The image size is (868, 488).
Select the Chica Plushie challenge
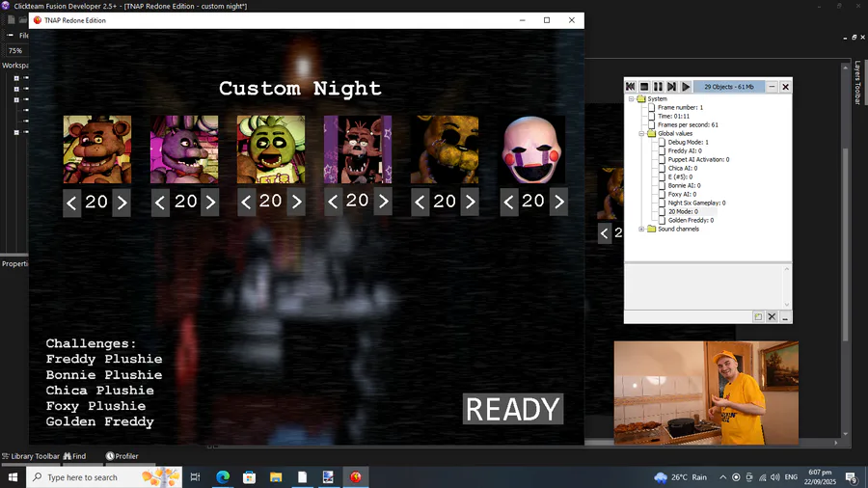click(99, 391)
